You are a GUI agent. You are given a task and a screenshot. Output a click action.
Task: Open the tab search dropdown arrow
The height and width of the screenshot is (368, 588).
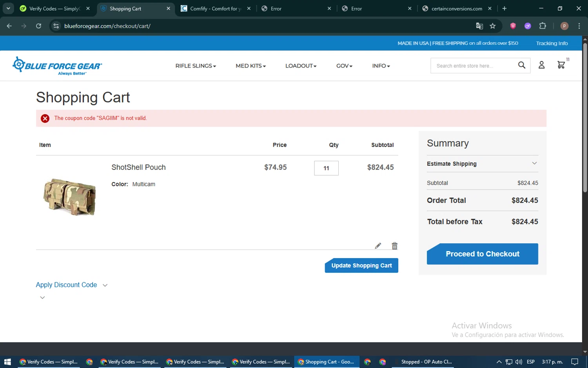8,8
